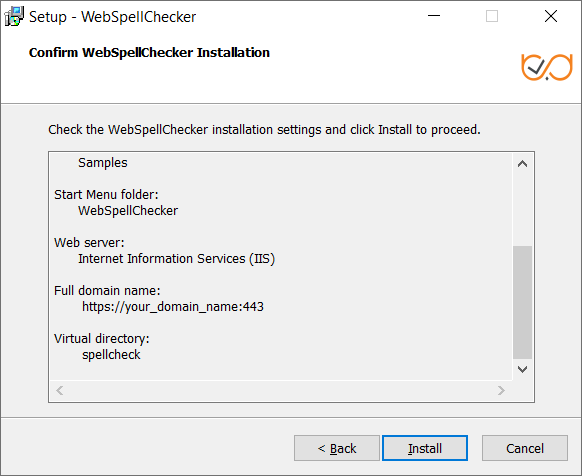Click the https://your_domain_name:443 line

(173, 307)
